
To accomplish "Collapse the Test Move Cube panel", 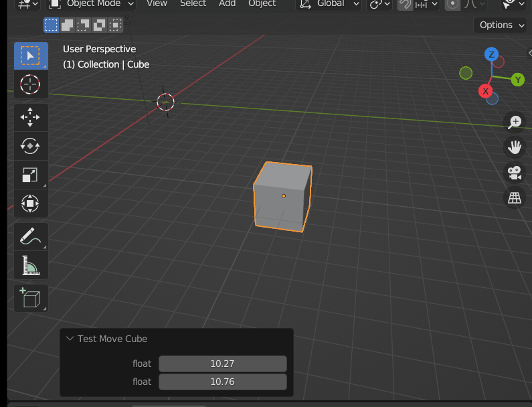I will pyautogui.click(x=70, y=339).
